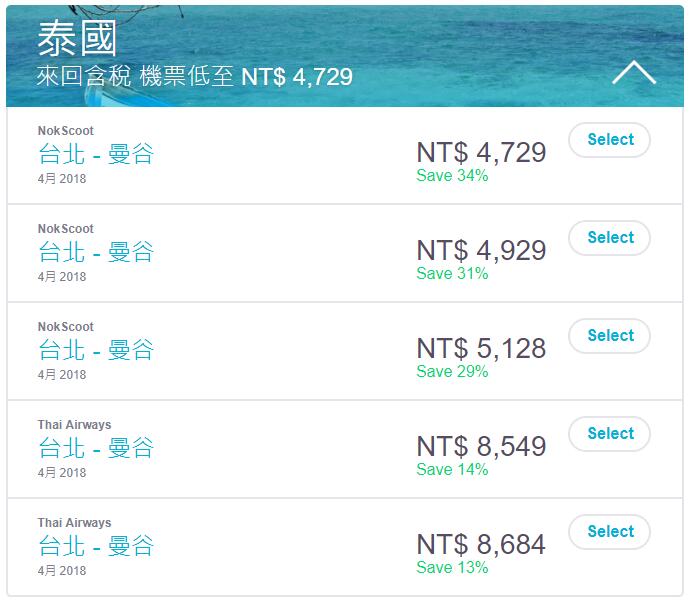Click the NT$ 5,128 price text
Viewport: 690px width, 608px height.
tap(481, 348)
